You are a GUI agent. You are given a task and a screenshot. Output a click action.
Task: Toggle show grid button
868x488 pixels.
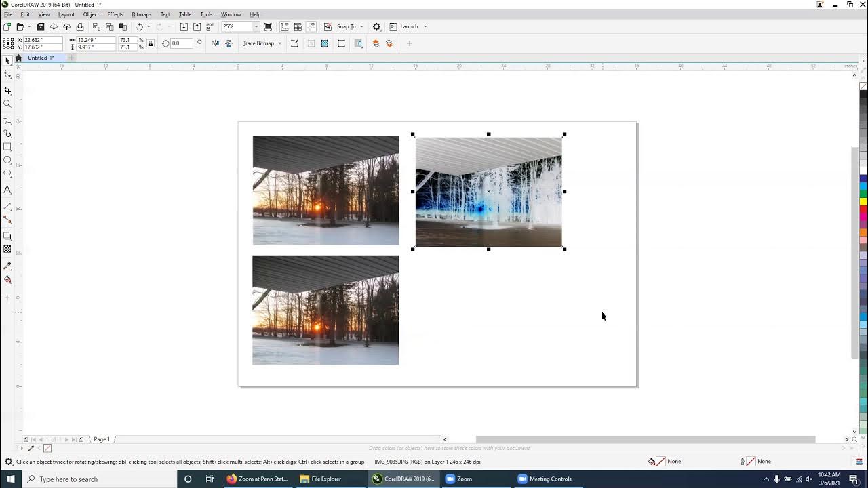298,26
